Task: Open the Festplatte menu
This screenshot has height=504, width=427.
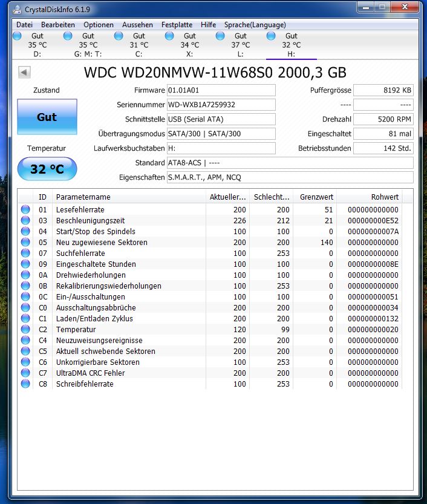Action: [177, 25]
